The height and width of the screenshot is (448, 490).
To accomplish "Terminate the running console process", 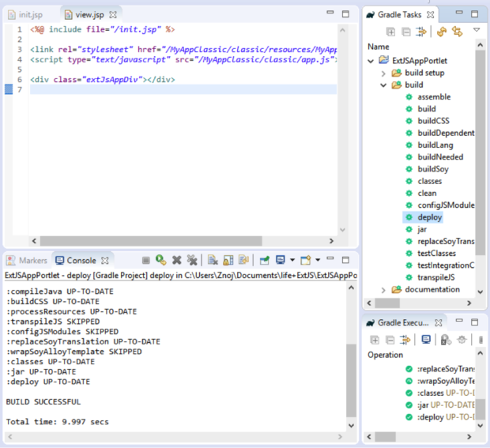I will 145,260.
